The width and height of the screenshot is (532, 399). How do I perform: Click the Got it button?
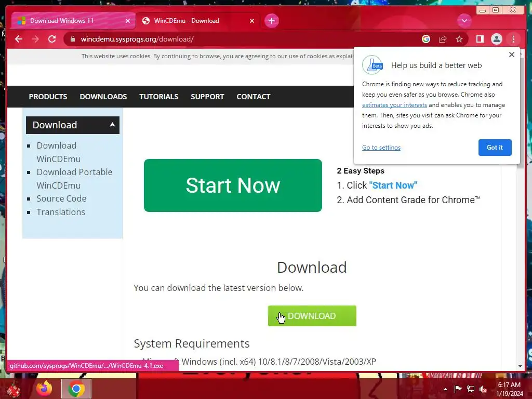tap(495, 148)
